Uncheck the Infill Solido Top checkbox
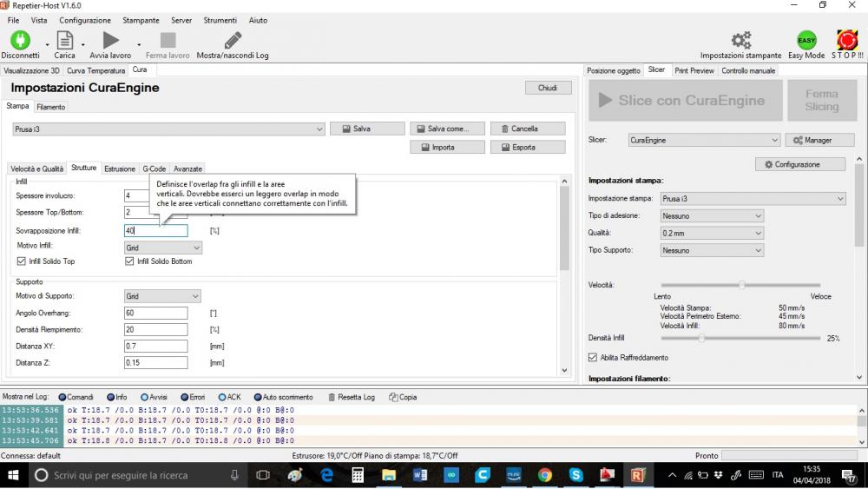Screen dimensions: 868x489 point(22,261)
